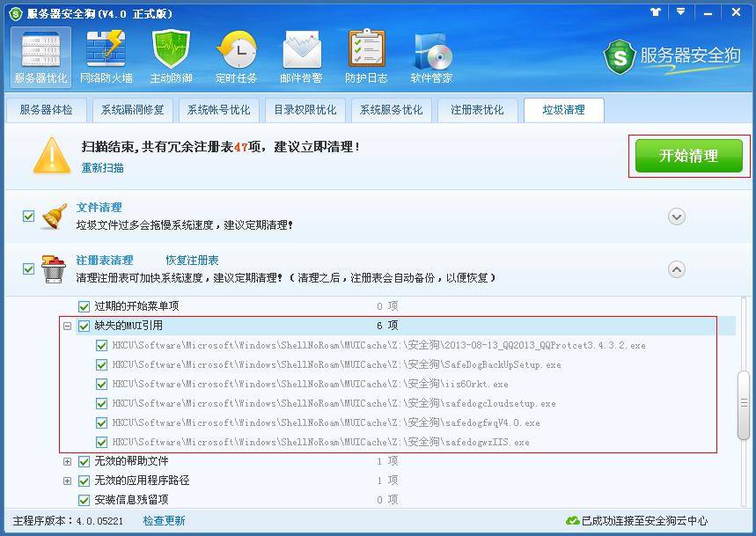
Task: Open the 定时任务 module
Action: pos(236,55)
